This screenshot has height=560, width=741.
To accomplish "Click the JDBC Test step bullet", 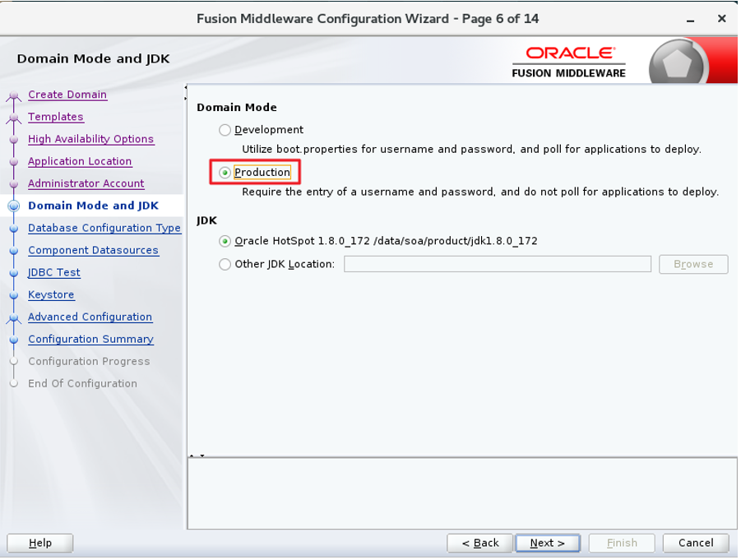I will pos(14,273).
